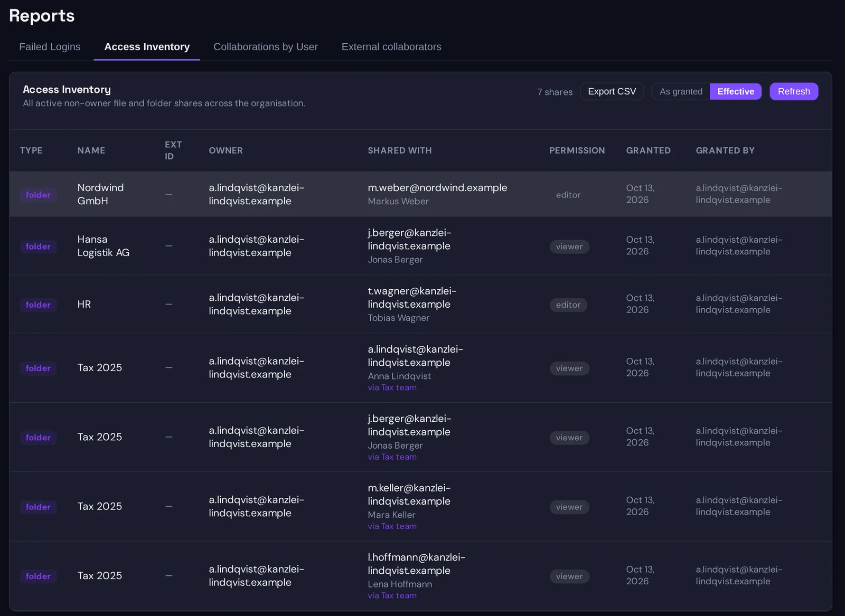Click the PERMISSION column header
The image size is (845, 616).
(577, 150)
